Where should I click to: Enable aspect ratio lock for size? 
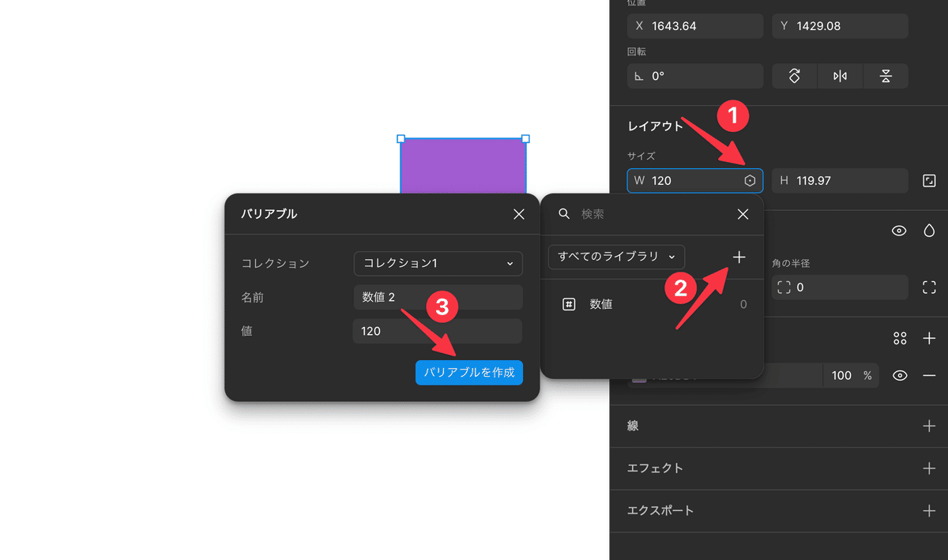929,180
